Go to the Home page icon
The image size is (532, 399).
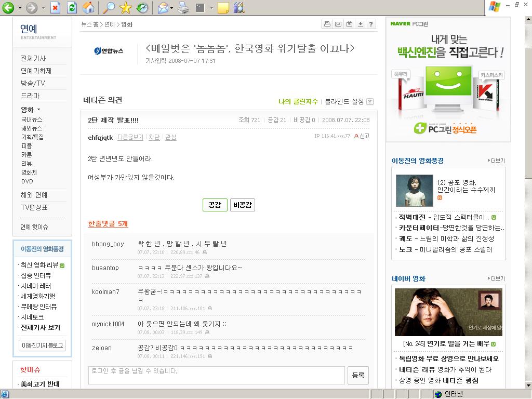click(88, 7)
